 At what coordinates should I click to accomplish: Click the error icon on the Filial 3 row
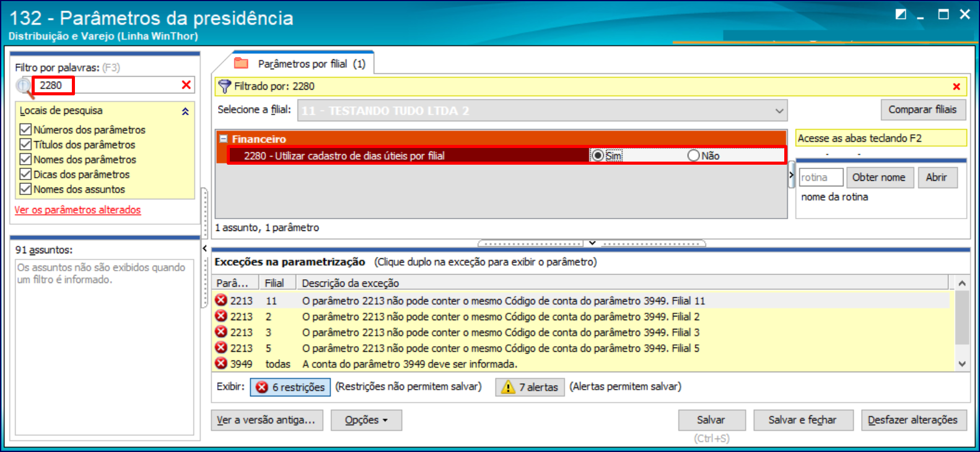click(221, 332)
